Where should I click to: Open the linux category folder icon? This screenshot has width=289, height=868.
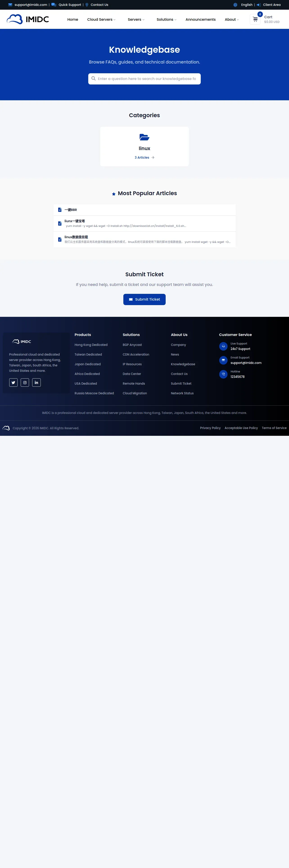(x=144, y=137)
